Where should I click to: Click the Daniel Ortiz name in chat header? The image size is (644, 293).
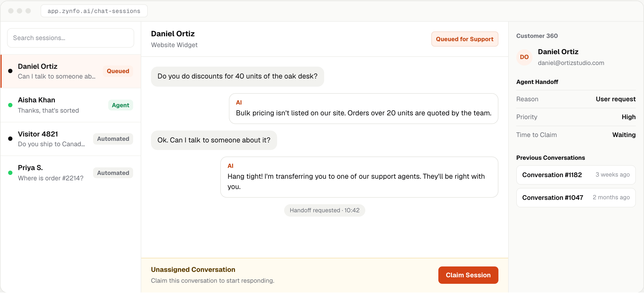coord(173,34)
